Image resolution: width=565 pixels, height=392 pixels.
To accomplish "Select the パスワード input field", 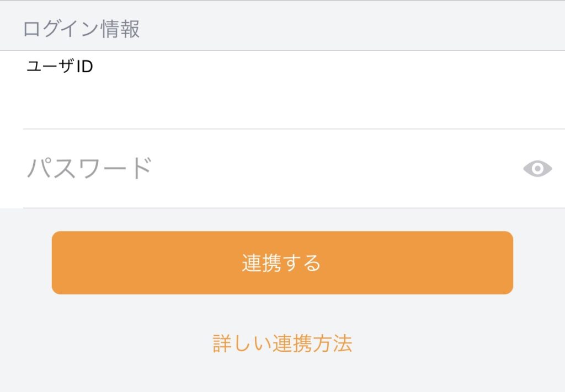I will click(265, 169).
